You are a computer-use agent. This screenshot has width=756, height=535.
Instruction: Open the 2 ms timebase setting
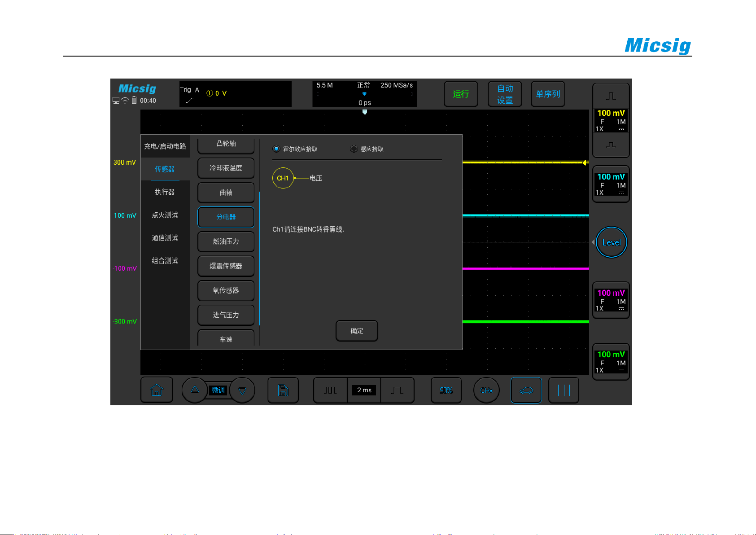(x=364, y=390)
